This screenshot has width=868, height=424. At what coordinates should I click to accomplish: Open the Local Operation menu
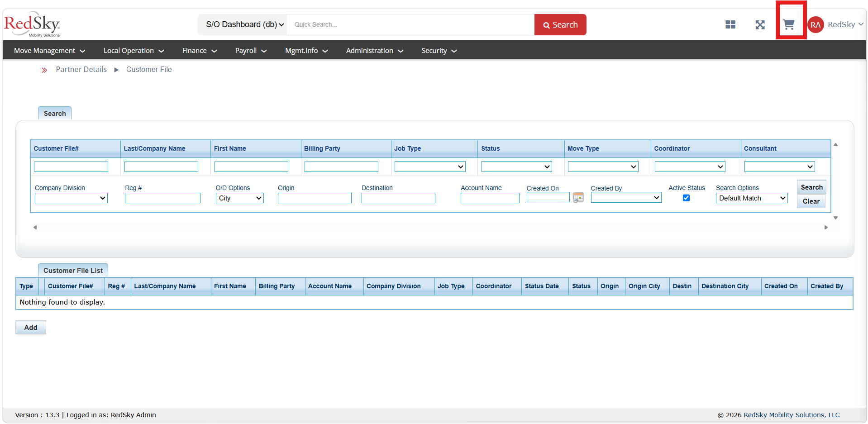click(x=134, y=51)
